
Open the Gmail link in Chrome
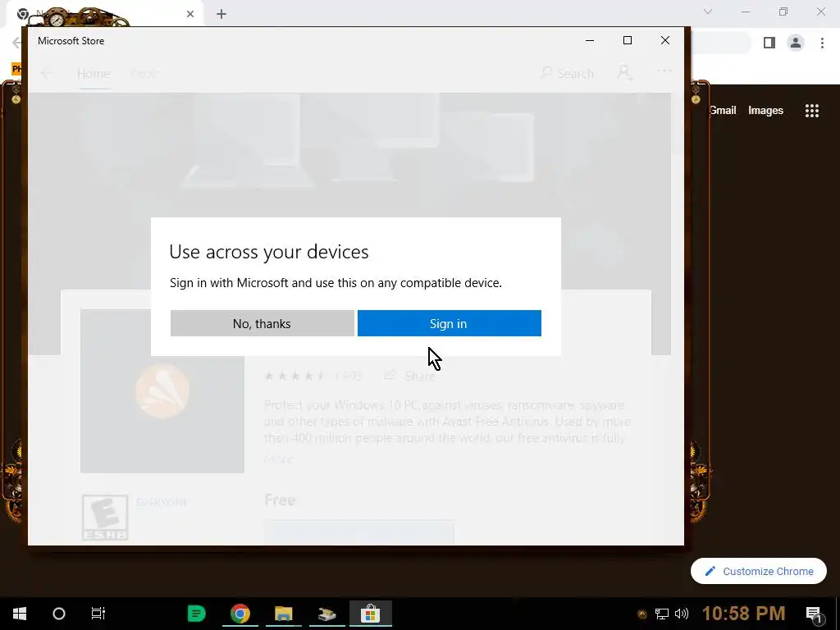[x=723, y=111]
